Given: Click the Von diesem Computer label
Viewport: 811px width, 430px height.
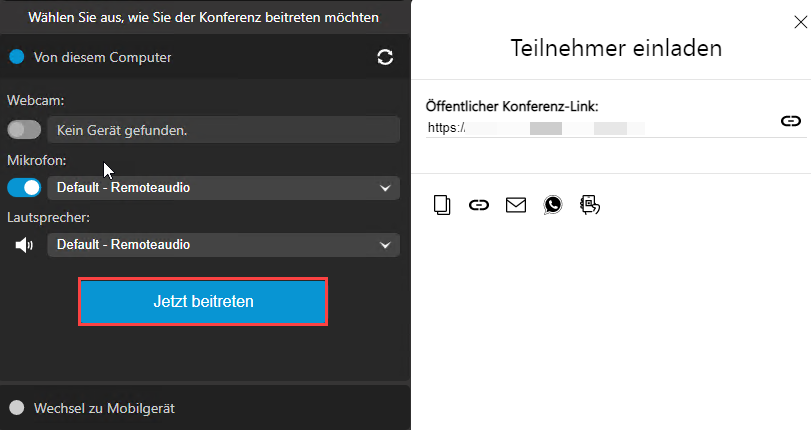Looking at the screenshot, I should point(102,57).
